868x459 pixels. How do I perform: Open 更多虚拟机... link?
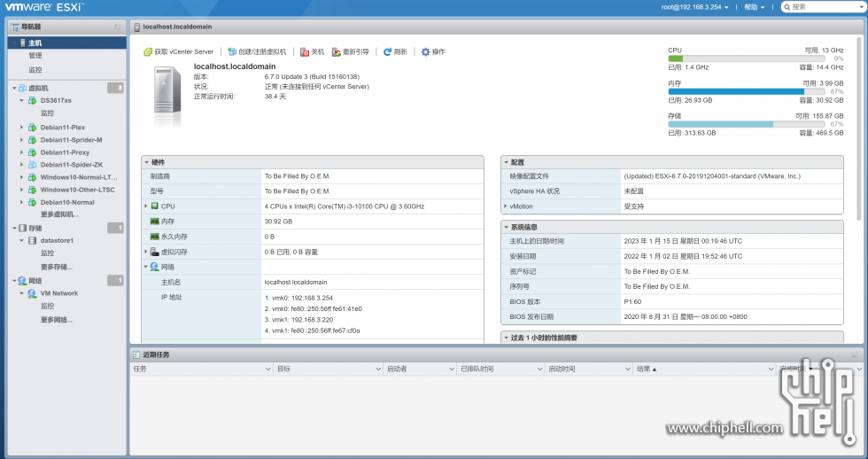pyautogui.click(x=59, y=214)
